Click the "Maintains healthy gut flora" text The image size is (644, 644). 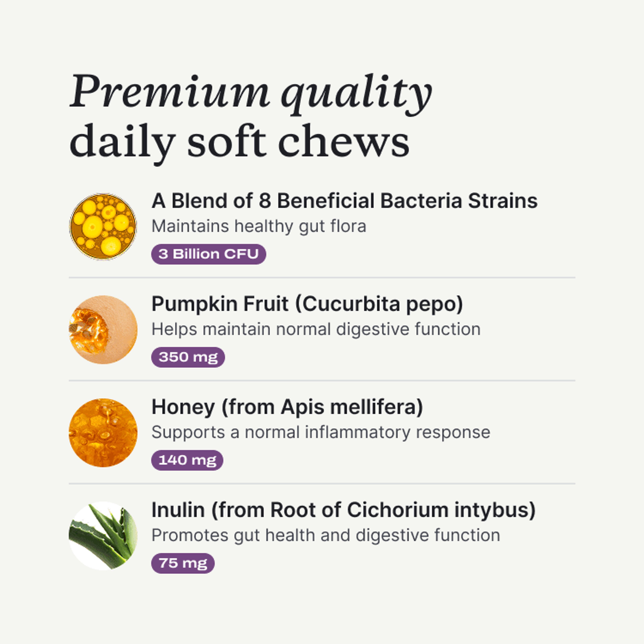[x=259, y=226]
